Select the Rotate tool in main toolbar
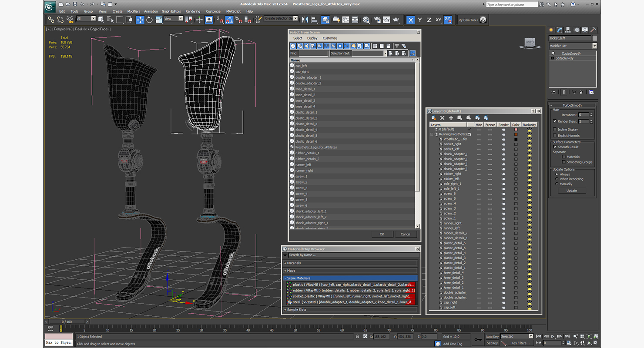Viewport: 644px width, 348px height. [x=150, y=20]
